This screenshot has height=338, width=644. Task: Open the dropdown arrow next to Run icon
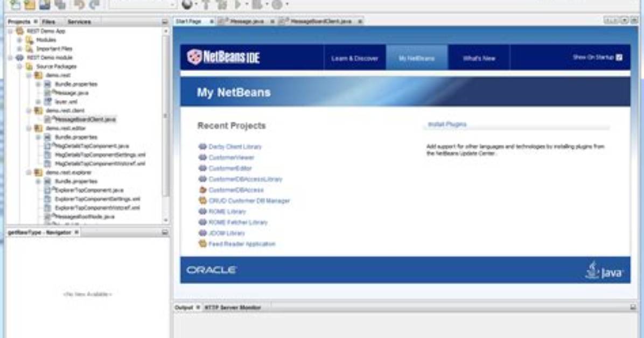(247, 4)
